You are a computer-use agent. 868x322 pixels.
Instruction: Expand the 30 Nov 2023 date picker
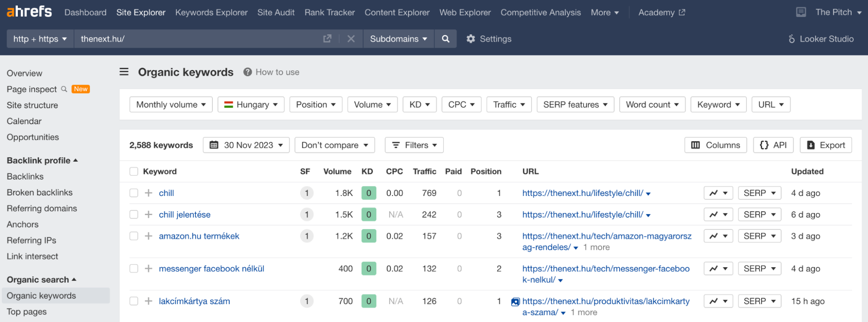point(246,145)
